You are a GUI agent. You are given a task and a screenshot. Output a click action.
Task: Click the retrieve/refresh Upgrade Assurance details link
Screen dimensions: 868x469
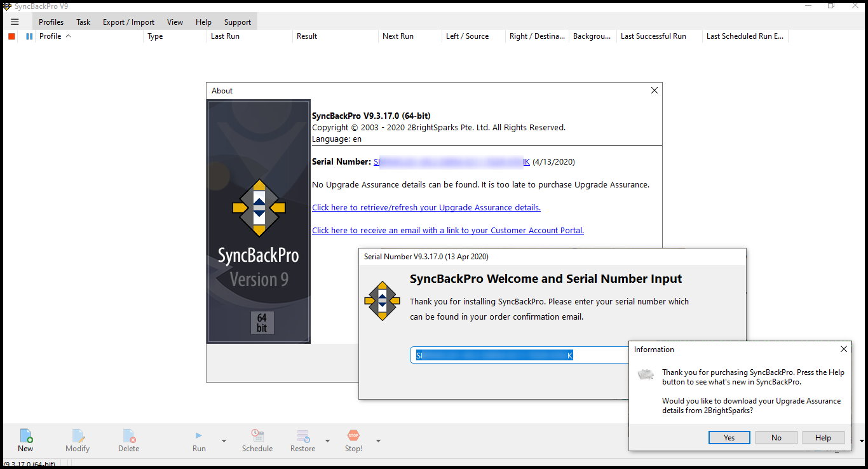click(x=426, y=208)
